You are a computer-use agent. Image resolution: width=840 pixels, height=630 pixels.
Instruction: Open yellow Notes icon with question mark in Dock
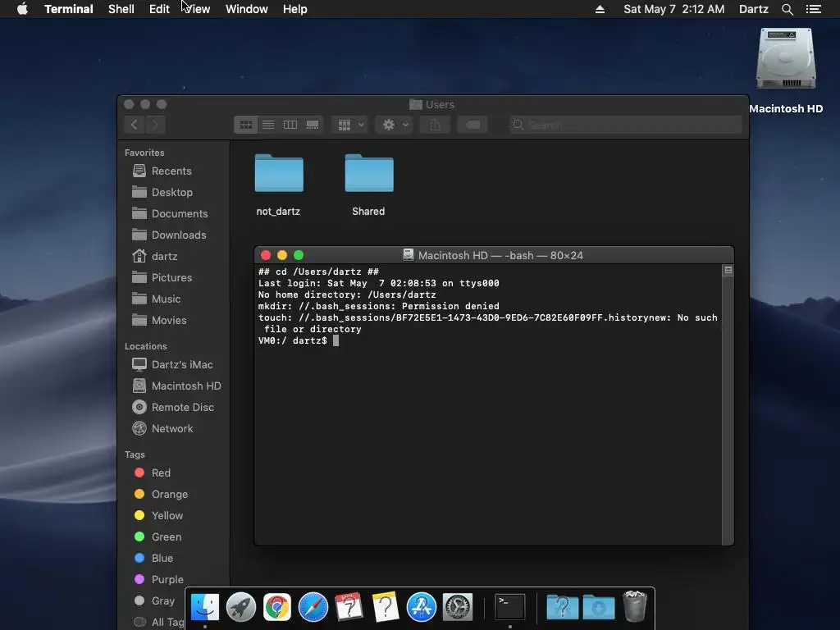(x=386, y=607)
